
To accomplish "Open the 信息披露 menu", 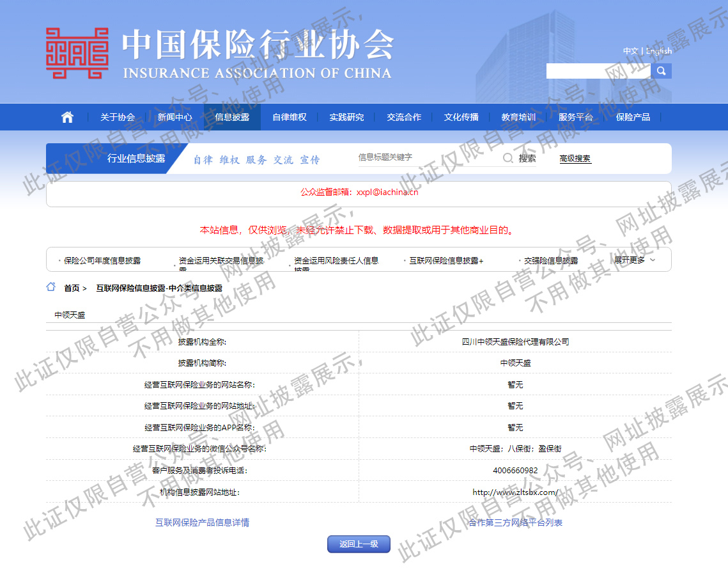I will (x=232, y=117).
